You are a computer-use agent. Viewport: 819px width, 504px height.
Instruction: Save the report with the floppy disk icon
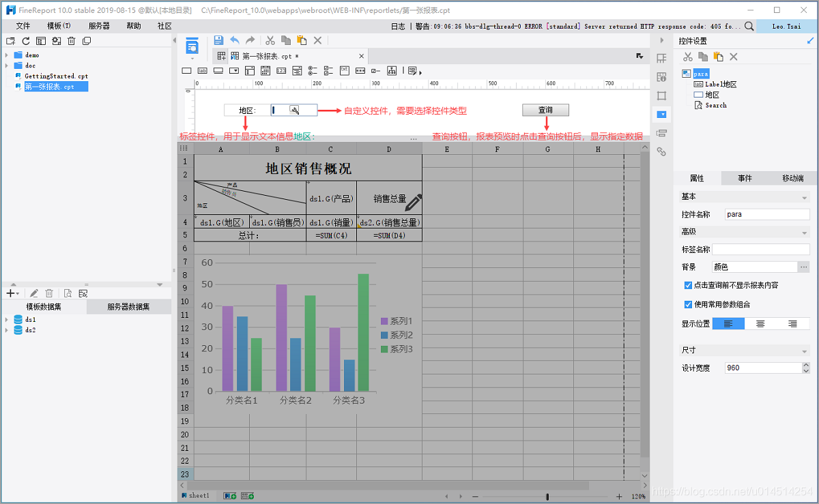218,40
